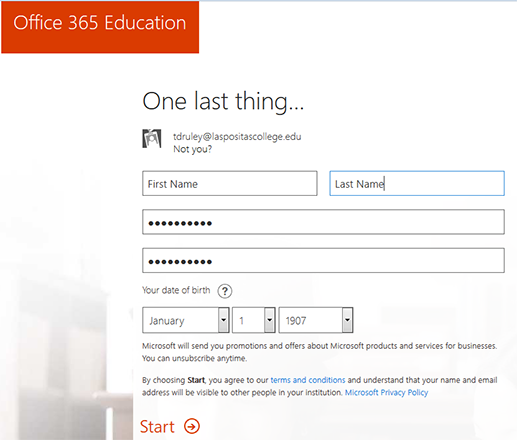
Task: Open the terms and conditions link
Action: click(x=308, y=380)
